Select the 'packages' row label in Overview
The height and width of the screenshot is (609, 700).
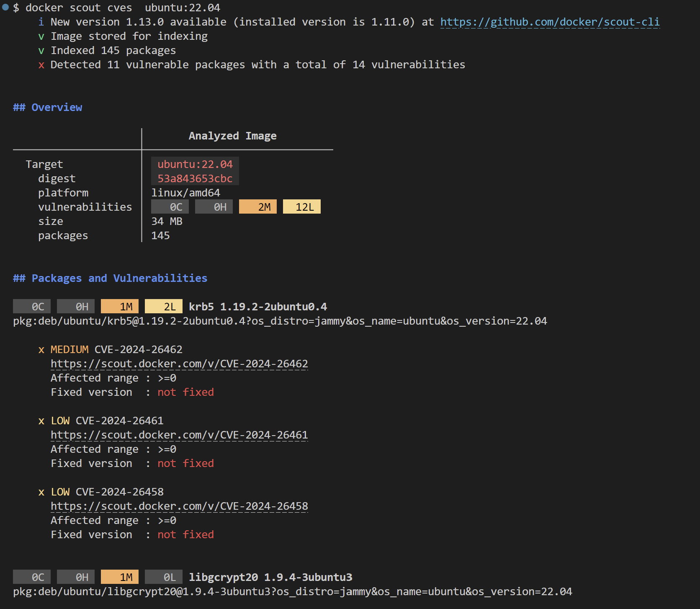[63, 235]
